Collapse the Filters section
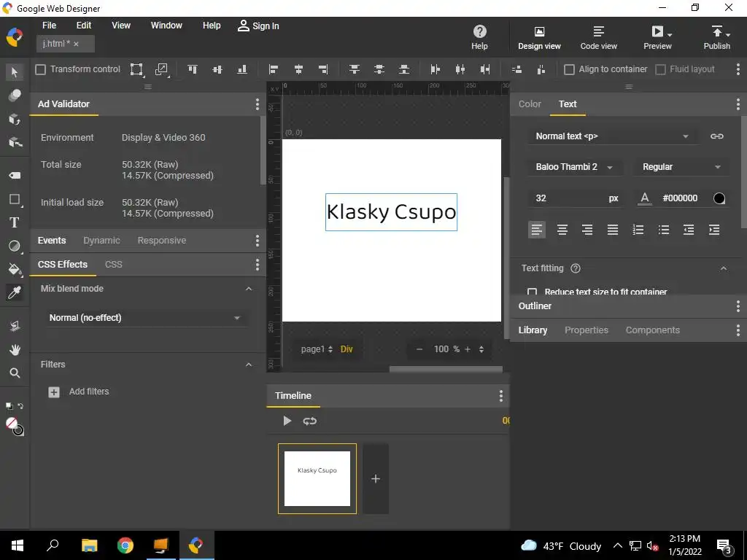747x560 pixels. point(249,365)
